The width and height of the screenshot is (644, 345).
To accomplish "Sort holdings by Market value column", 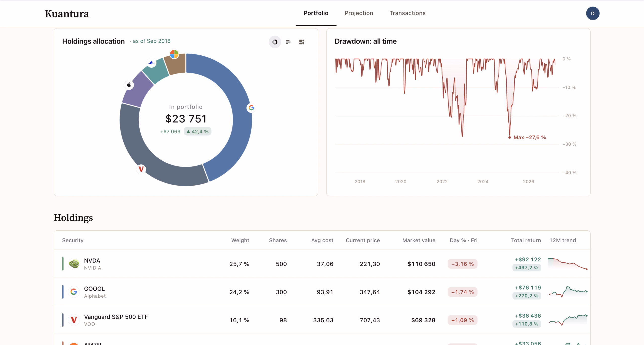I will (419, 240).
